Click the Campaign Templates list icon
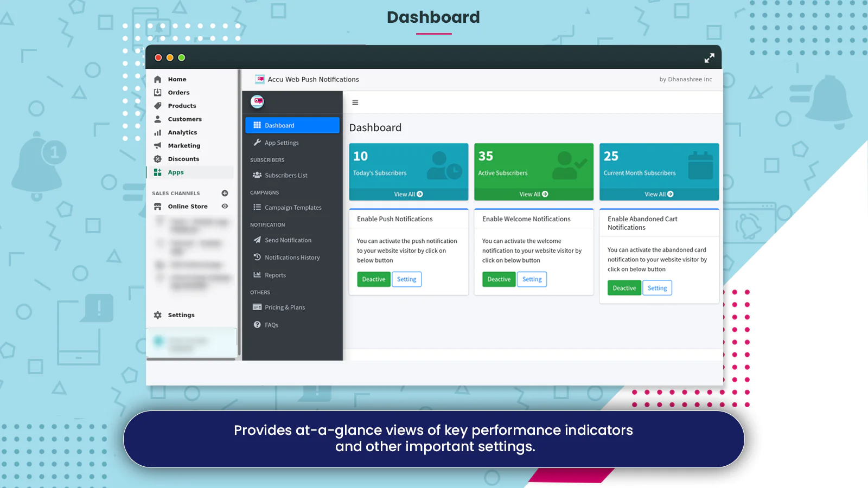The width and height of the screenshot is (868, 488). [257, 207]
